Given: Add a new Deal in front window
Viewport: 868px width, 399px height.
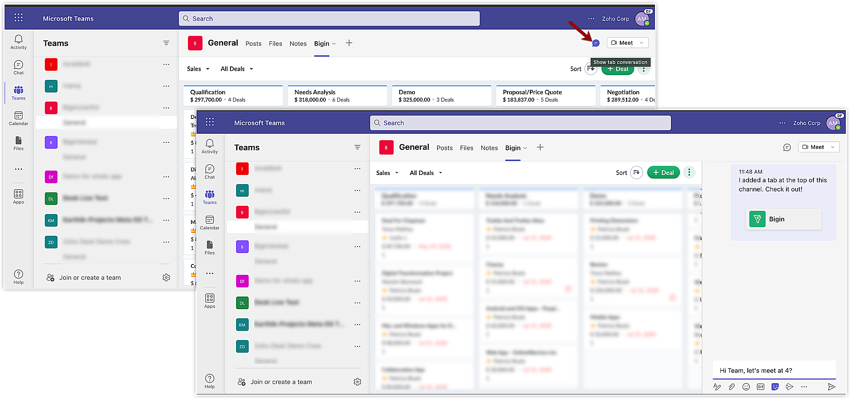Looking at the screenshot, I should pyautogui.click(x=663, y=172).
